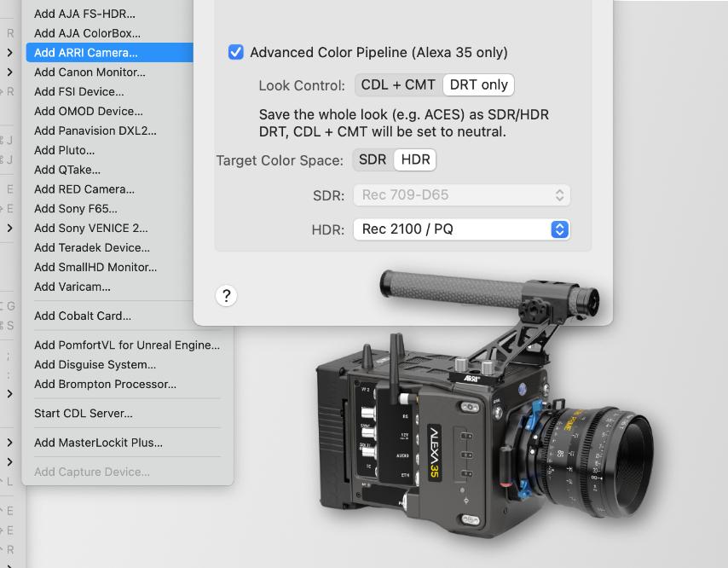Click Add PomfortVL for Unreal Engine

click(x=127, y=345)
